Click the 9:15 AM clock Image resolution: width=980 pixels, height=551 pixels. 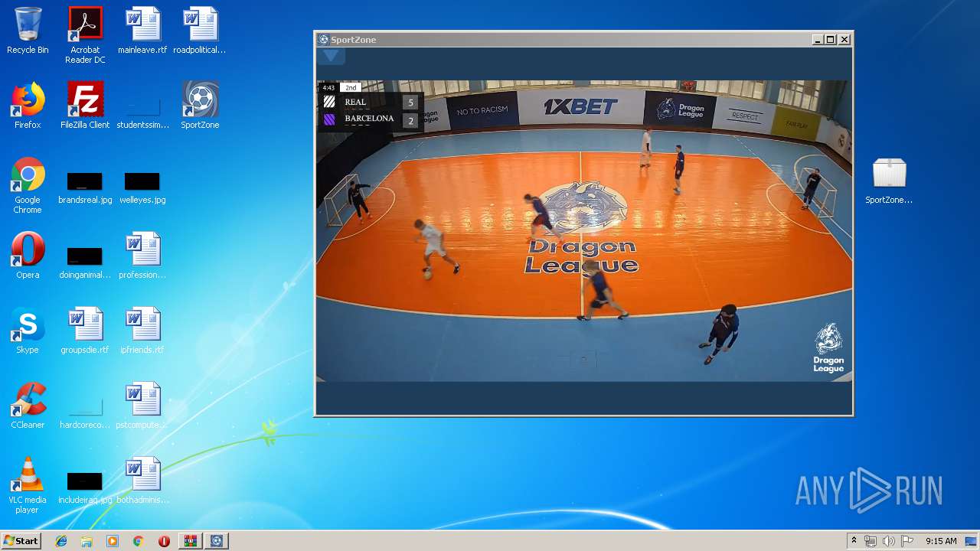tap(941, 541)
